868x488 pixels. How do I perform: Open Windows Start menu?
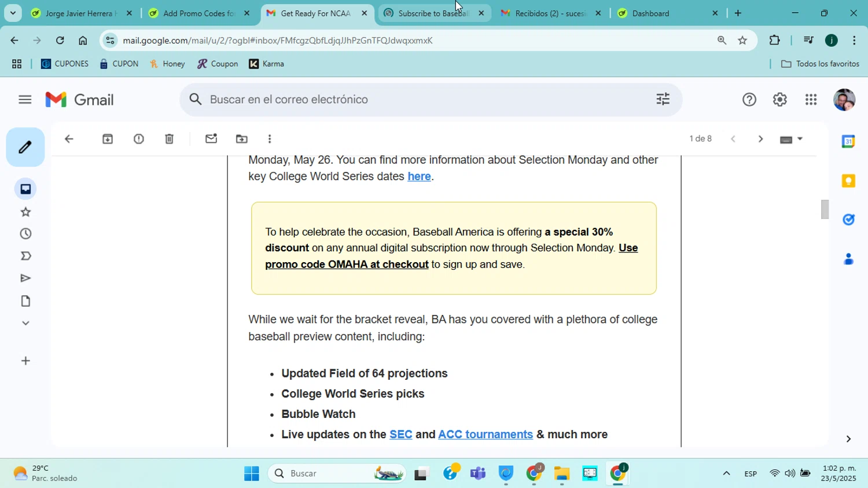[x=252, y=474]
